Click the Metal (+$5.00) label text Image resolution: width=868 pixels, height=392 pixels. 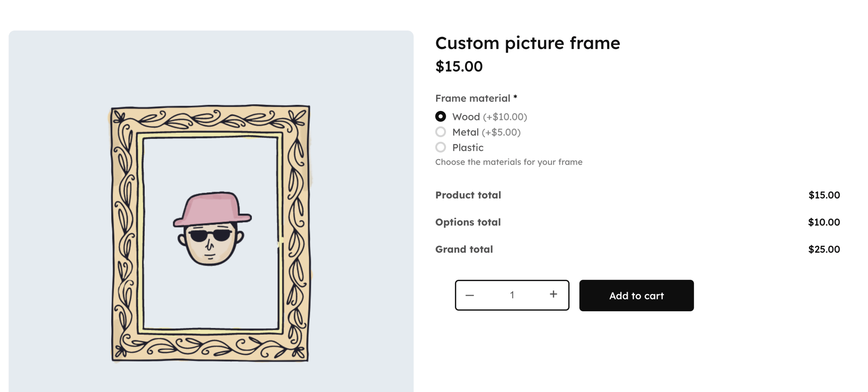486,132
